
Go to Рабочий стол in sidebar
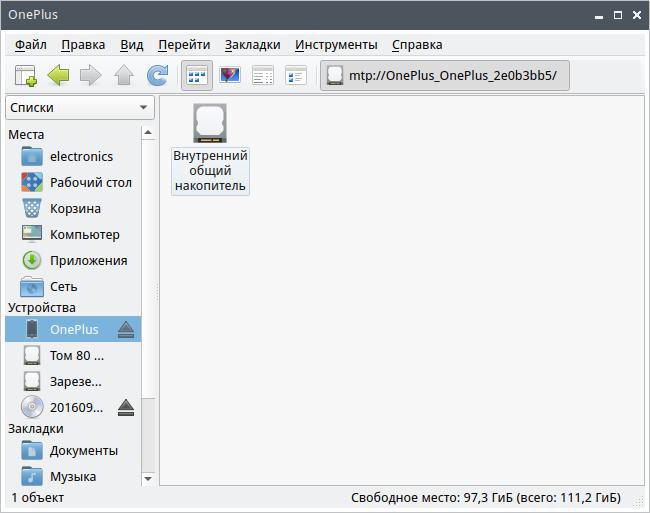(x=73, y=183)
